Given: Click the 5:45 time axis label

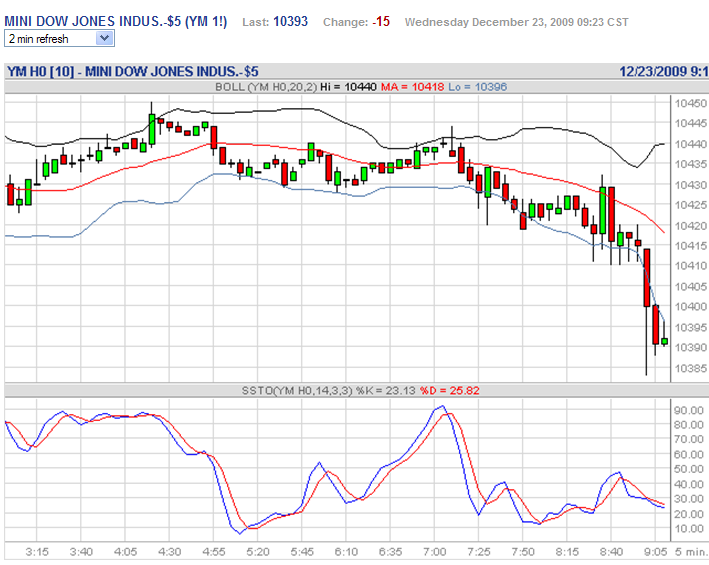Looking at the screenshot, I should pos(302,552).
